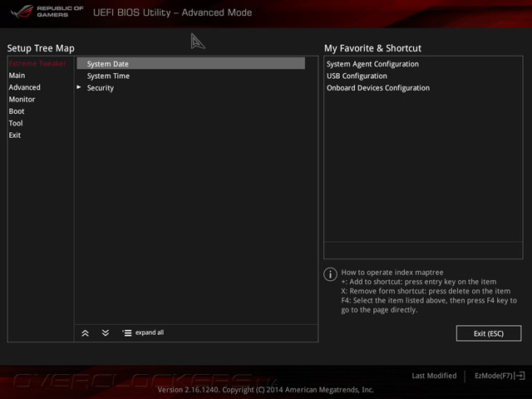
Task: Switch to EzMode(F7)
Action: (494, 376)
